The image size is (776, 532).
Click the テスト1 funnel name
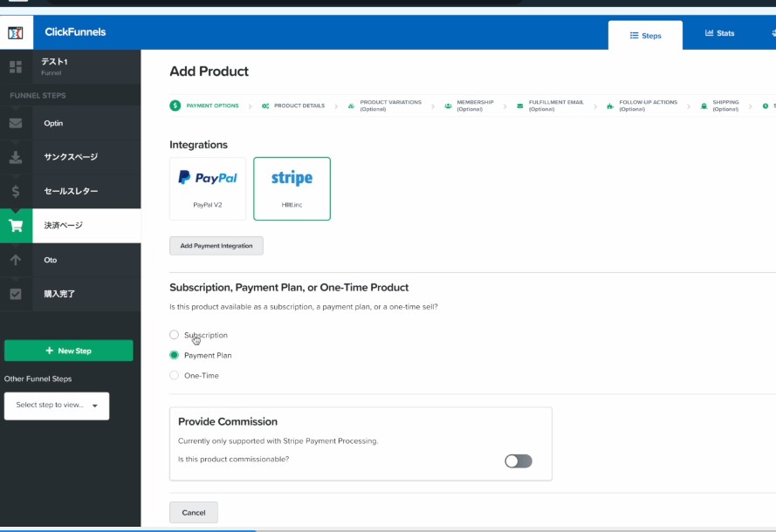pyautogui.click(x=54, y=62)
